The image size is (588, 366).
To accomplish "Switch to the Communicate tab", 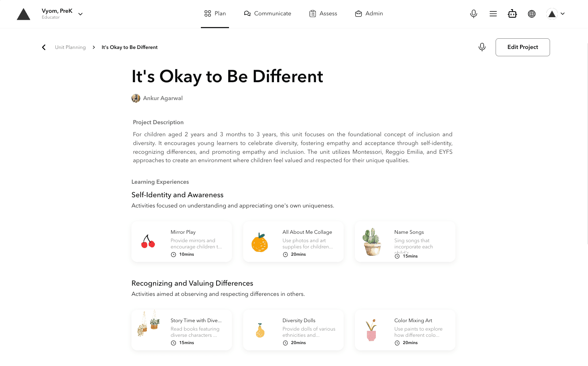I will (x=267, y=14).
